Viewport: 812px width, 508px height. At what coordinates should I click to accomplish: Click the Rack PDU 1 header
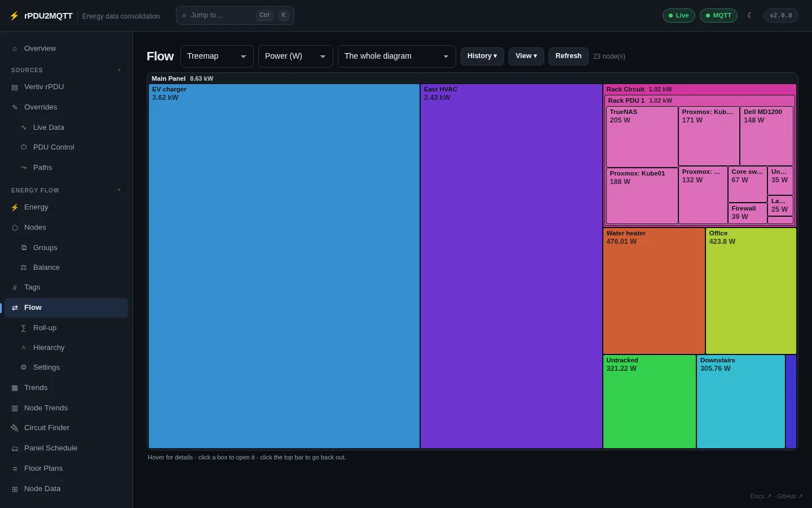(700, 100)
